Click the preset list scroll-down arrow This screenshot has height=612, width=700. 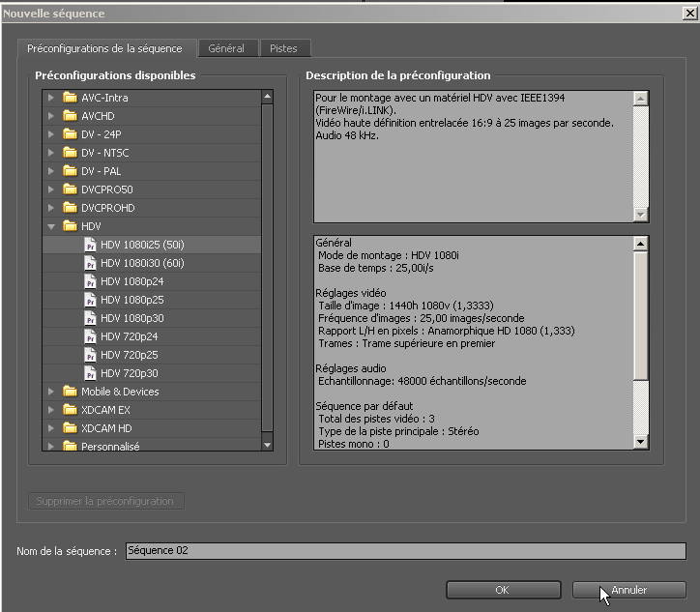tap(268, 445)
